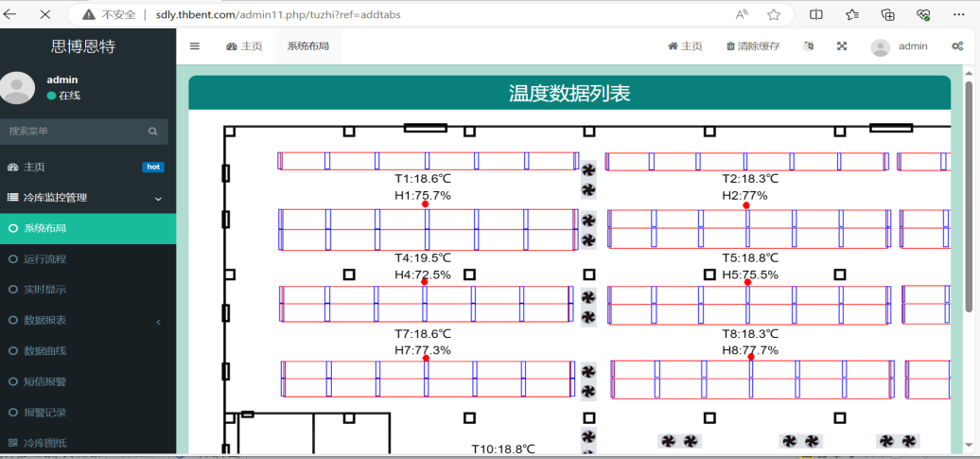Select the 系统布局 tab
This screenshot has height=459, width=980.
coord(307,46)
